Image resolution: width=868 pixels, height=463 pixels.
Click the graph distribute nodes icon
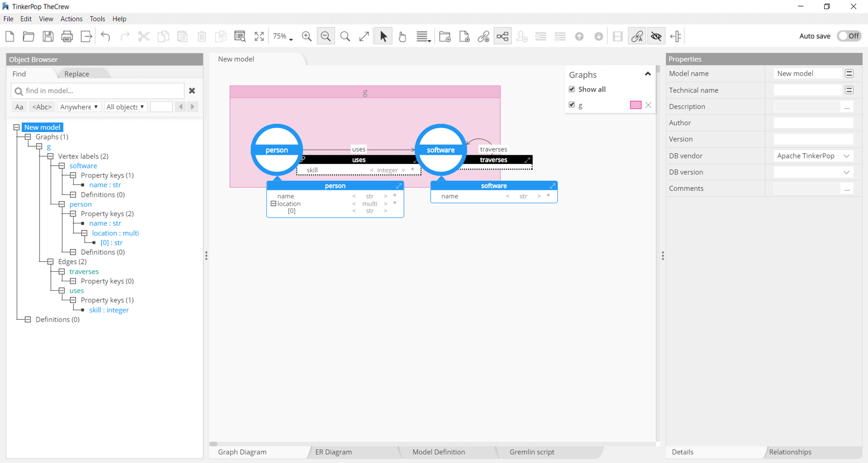click(503, 36)
